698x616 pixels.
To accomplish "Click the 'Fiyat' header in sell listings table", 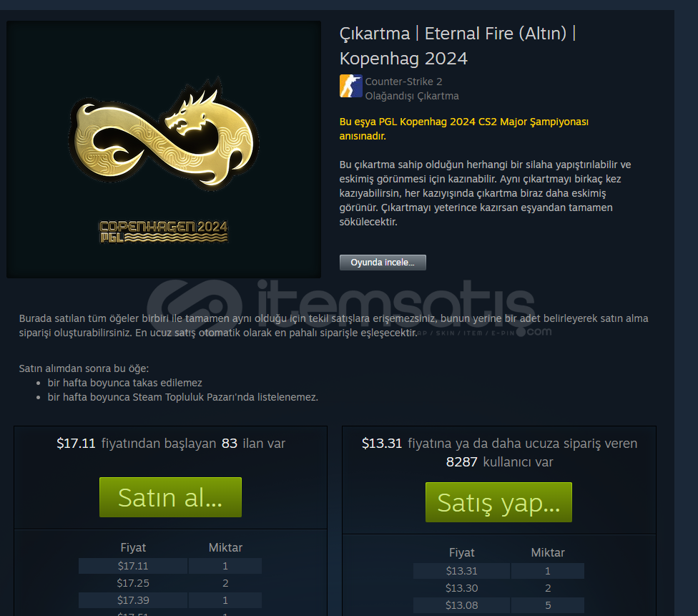I will [133, 547].
